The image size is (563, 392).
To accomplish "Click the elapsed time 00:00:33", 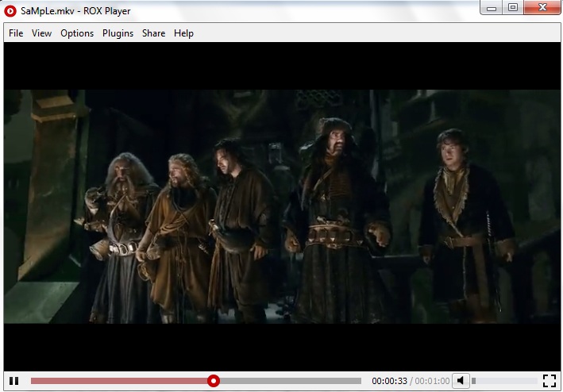I will 389,381.
